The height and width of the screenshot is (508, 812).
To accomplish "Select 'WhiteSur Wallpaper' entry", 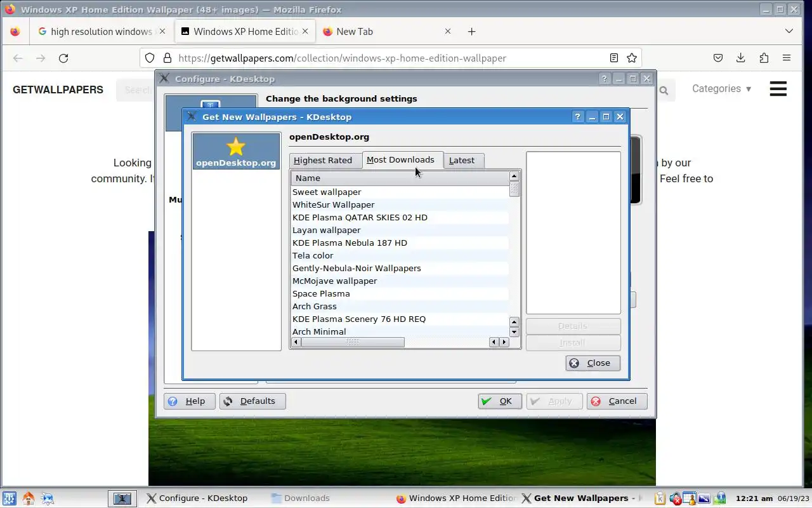I will pyautogui.click(x=400, y=204).
